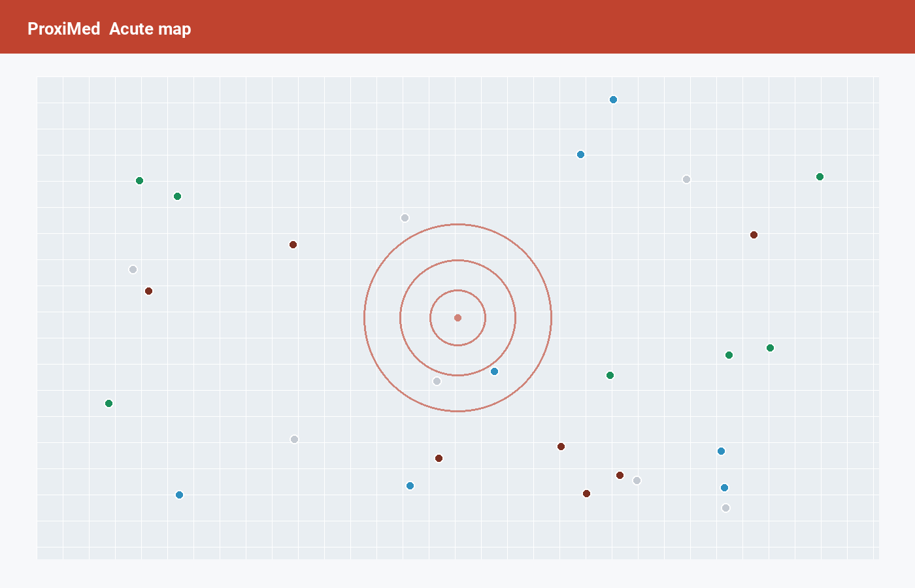
Task: Click the green marker nearest right of the rings
Action: click(x=610, y=375)
